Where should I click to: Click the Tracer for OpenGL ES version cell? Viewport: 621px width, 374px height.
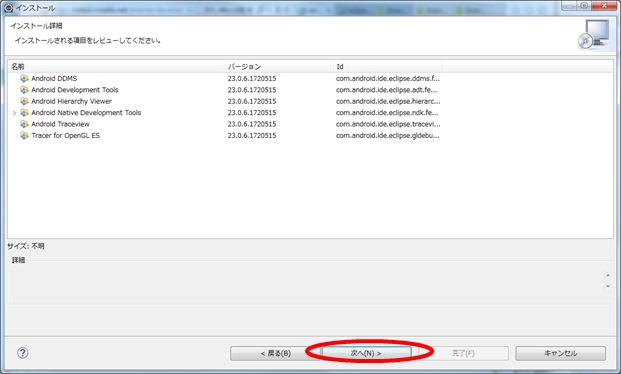(x=252, y=135)
